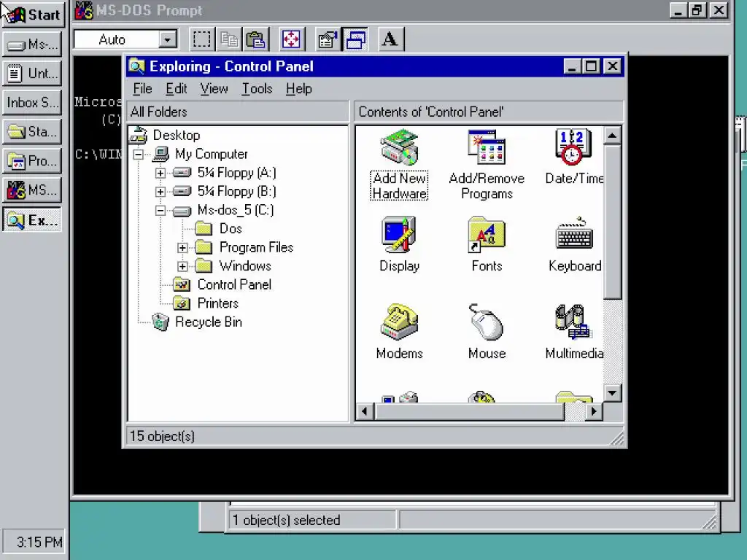Expand the 5¼ Floppy (B:) node
The height and width of the screenshot is (560, 747).
pyautogui.click(x=160, y=192)
